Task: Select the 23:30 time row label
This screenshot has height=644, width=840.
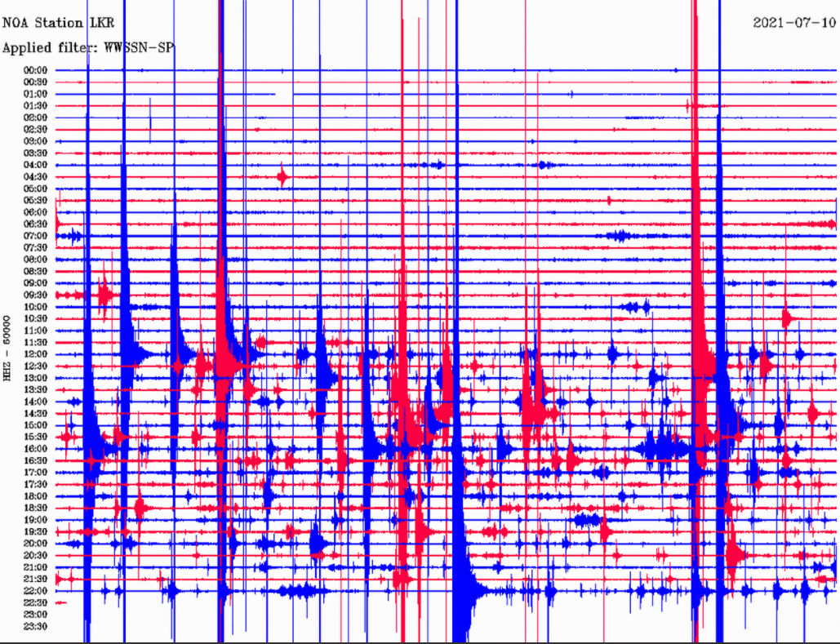Action: point(34,626)
